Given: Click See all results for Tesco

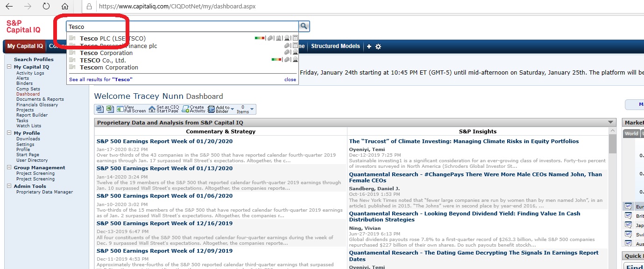Looking at the screenshot, I should 100,80.
